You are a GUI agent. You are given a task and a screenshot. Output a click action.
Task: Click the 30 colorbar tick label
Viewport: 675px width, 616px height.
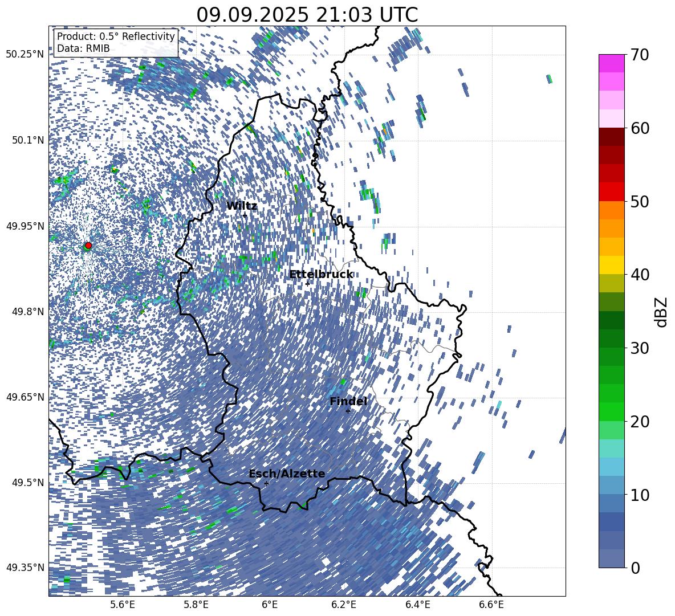(x=640, y=348)
